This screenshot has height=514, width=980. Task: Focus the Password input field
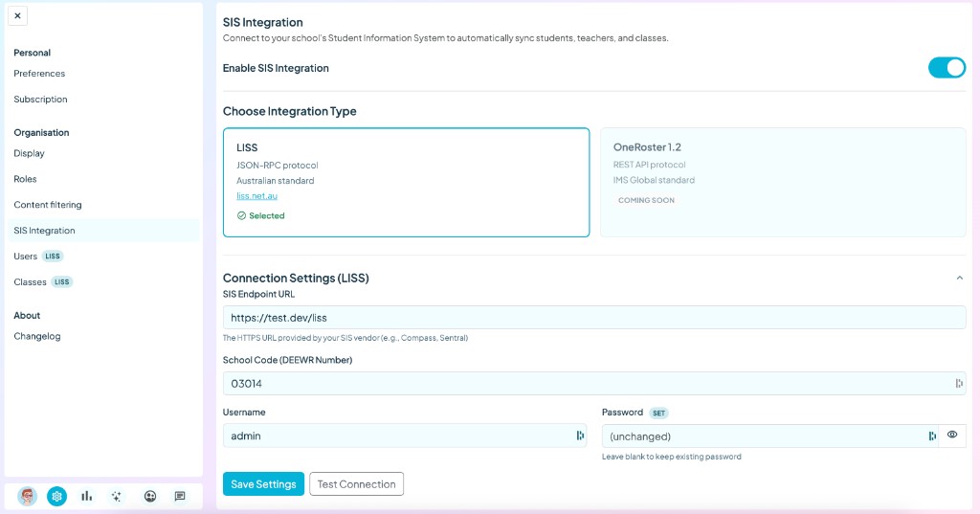[x=770, y=436]
